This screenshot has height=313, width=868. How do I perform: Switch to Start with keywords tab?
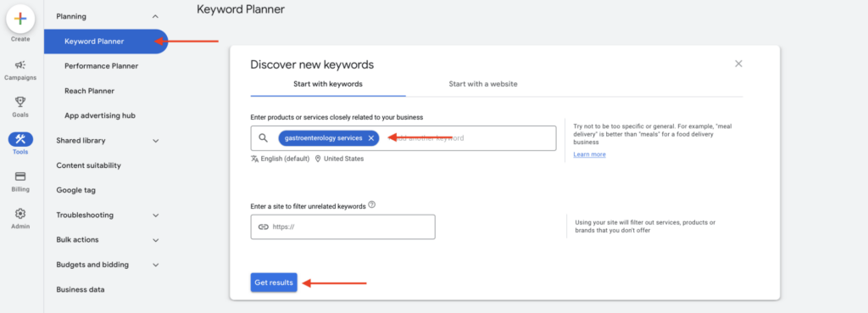coord(328,84)
